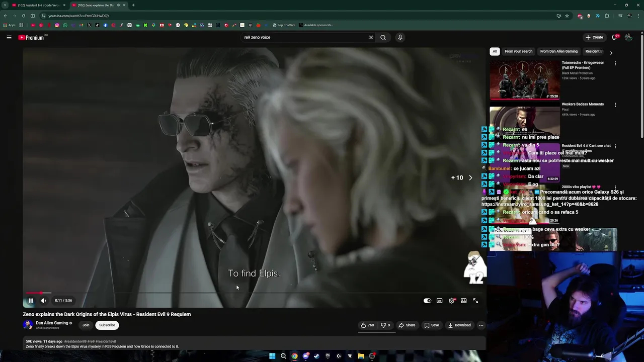Subscribe to Dan Allen Gaming

pyautogui.click(x=107, y=325)
